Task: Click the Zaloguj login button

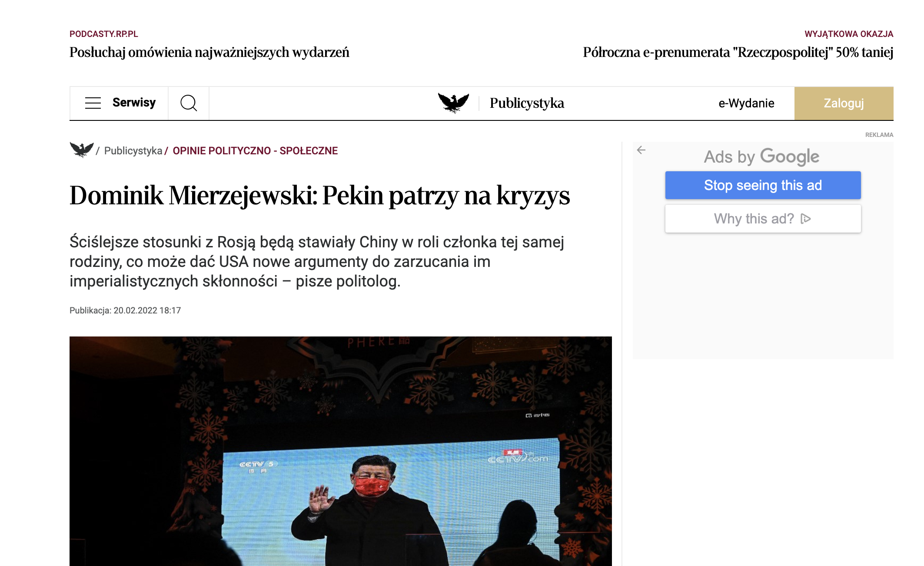Action: pyautogui.click(x=844, y=103)
